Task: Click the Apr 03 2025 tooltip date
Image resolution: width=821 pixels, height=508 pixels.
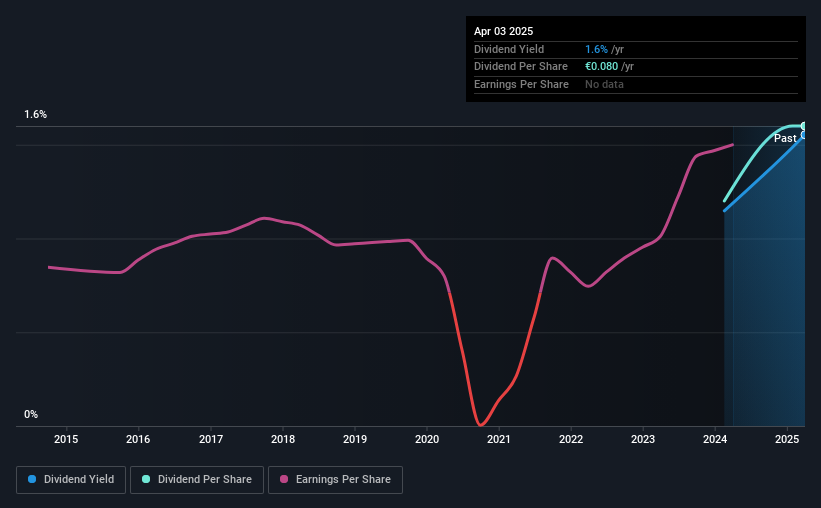Action: 504,31
